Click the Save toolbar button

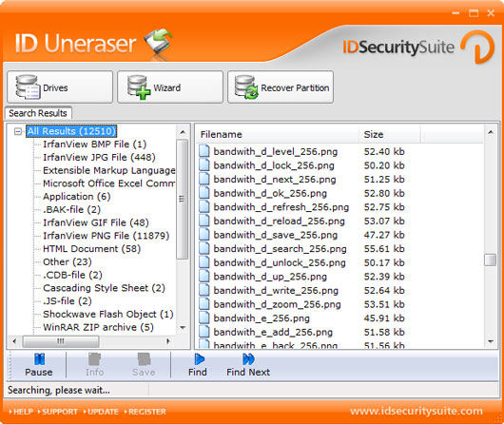144,365
